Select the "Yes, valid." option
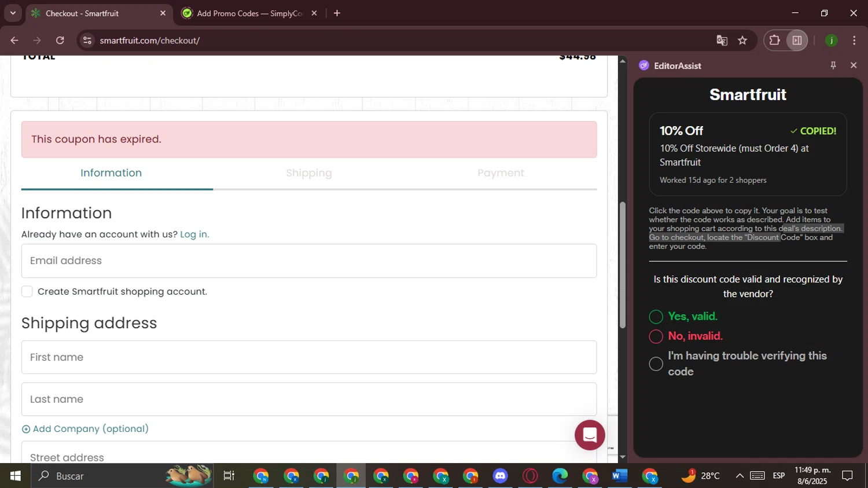This screenshot has width=868, height=488. tap(656, 317)
